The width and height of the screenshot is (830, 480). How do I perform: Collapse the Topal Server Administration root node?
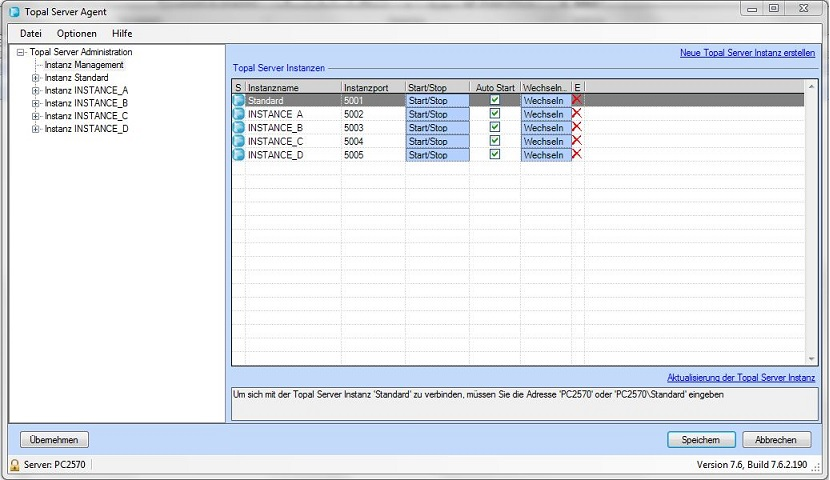click(21, 53)
